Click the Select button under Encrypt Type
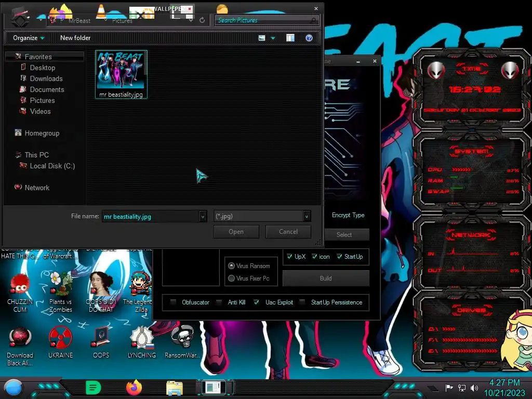The image size is (532, 399). 346,234
